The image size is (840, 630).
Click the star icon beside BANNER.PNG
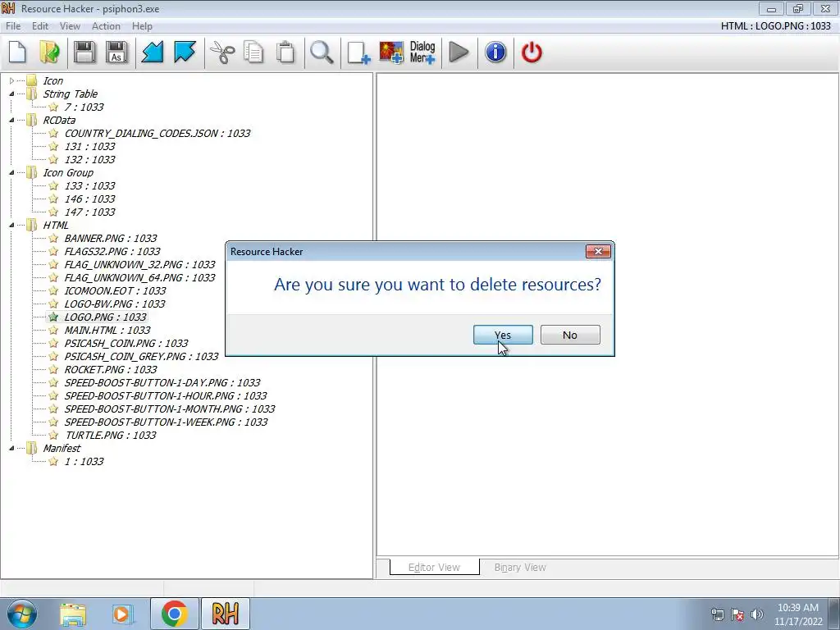pos(53,239)
